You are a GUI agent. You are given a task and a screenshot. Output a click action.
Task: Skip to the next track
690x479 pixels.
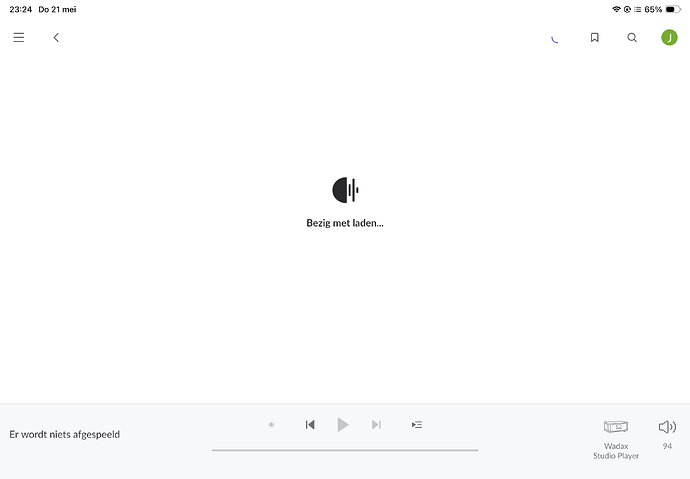point(376,424)
